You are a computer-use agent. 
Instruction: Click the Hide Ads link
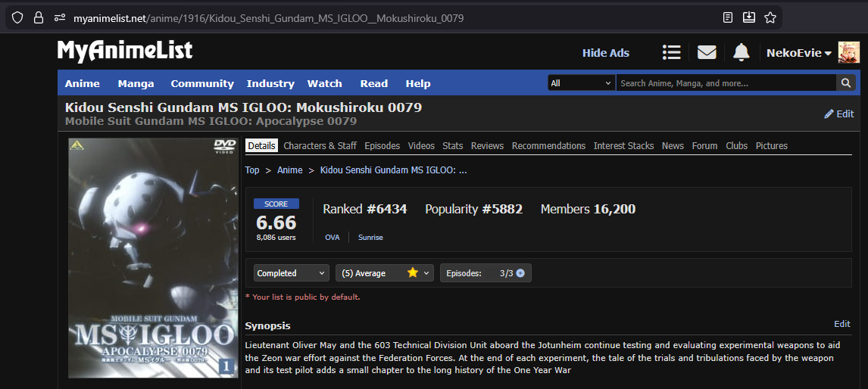606,53
